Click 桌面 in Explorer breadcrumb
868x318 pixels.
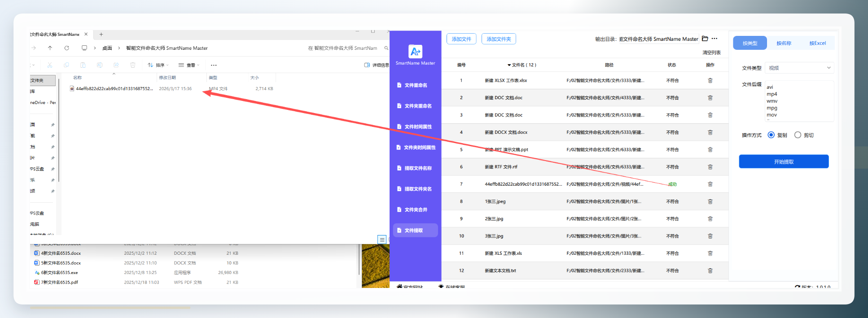(107, 48)
